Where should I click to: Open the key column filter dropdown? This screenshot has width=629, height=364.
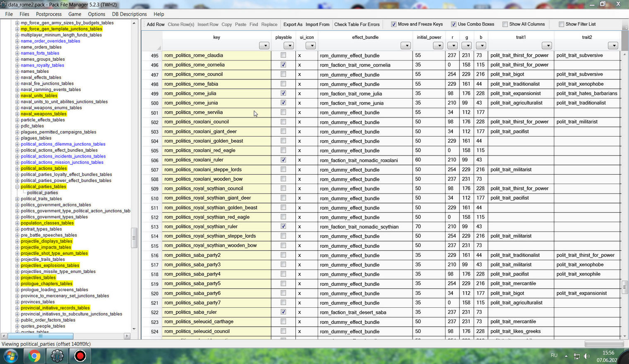click(x=264, y=45)
